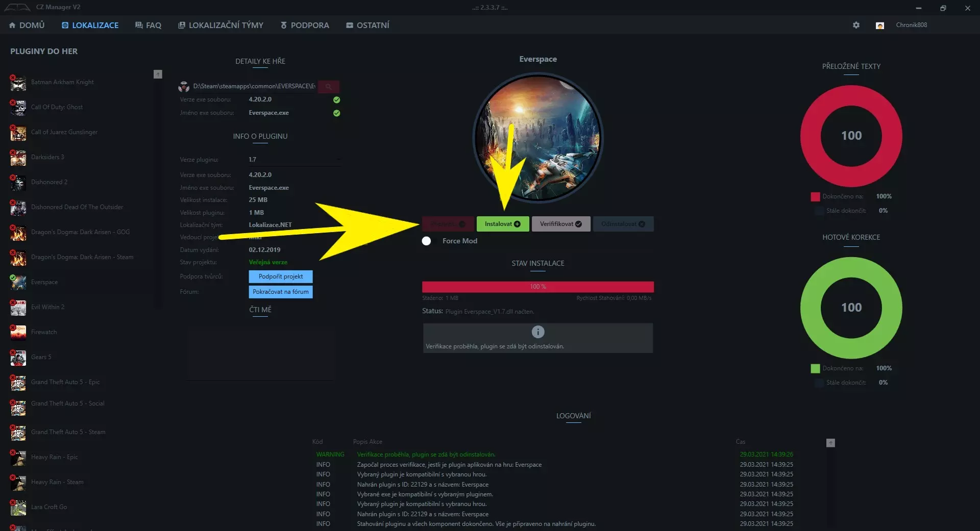980x531 pixels.
Task: Click the Firewatch game name
Action: pyautogui.click(x=44, y=332)
